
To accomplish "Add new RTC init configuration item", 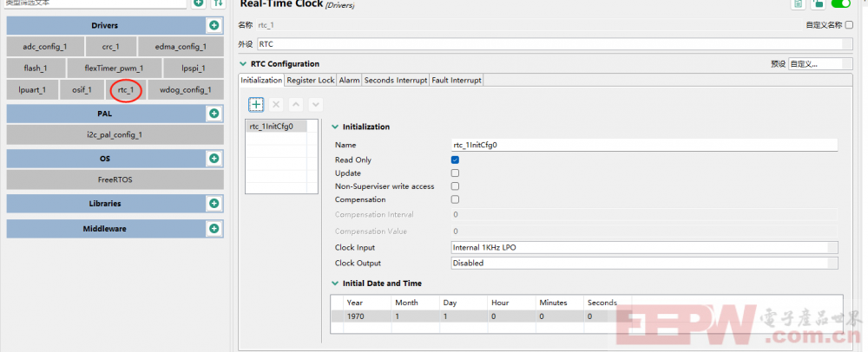I will [256, 104].
